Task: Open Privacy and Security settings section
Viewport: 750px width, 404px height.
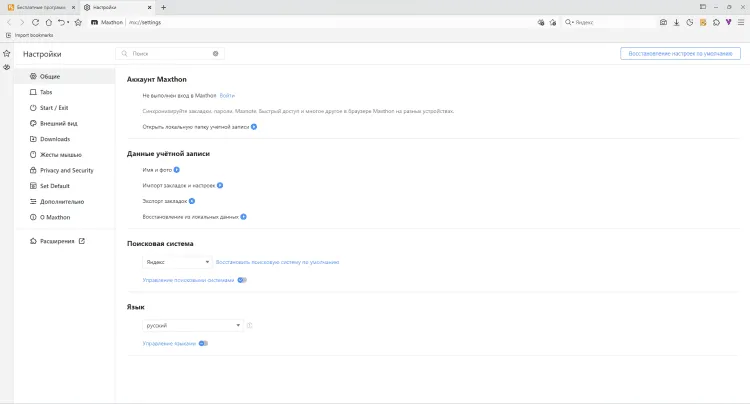Action: 66,170
